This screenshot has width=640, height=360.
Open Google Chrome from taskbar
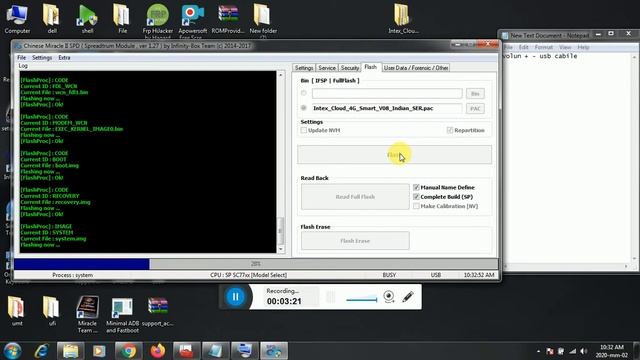click(128, 351)
